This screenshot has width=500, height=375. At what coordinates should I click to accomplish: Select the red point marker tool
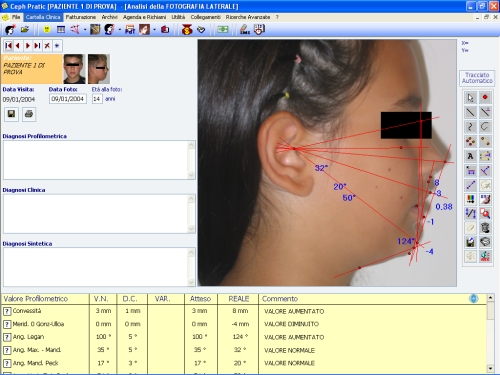point(485,98)
